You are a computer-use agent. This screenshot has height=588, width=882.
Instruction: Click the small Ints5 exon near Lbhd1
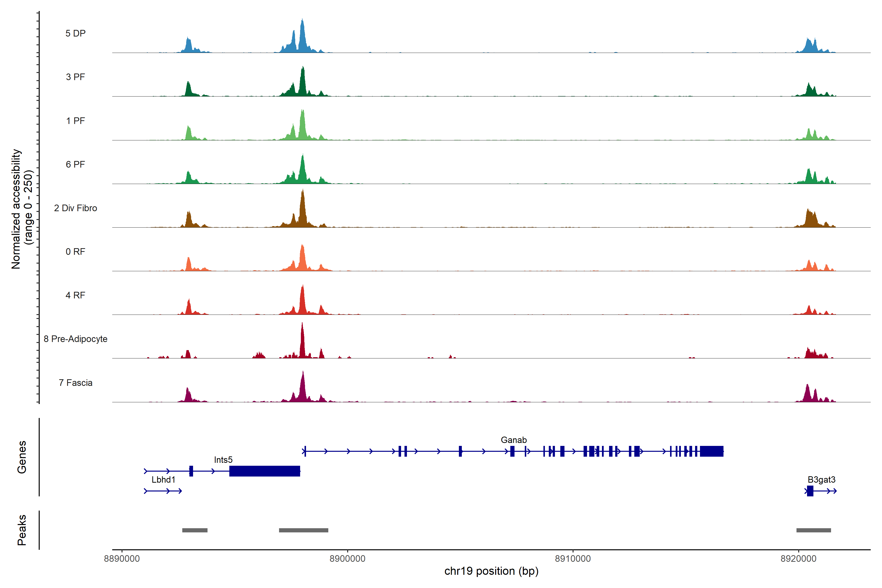[191, 471]
